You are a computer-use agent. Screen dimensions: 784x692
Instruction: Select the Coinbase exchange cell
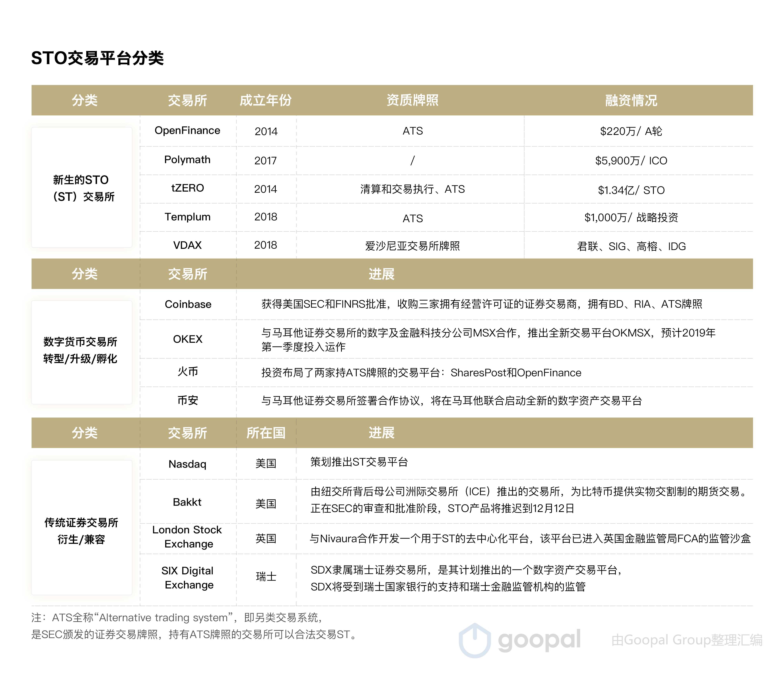(x=188, y=304)
